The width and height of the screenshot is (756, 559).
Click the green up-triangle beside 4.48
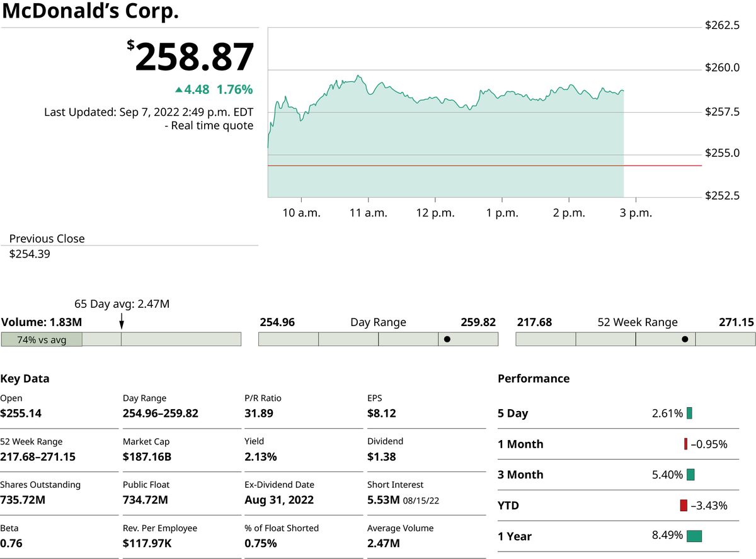179,90
